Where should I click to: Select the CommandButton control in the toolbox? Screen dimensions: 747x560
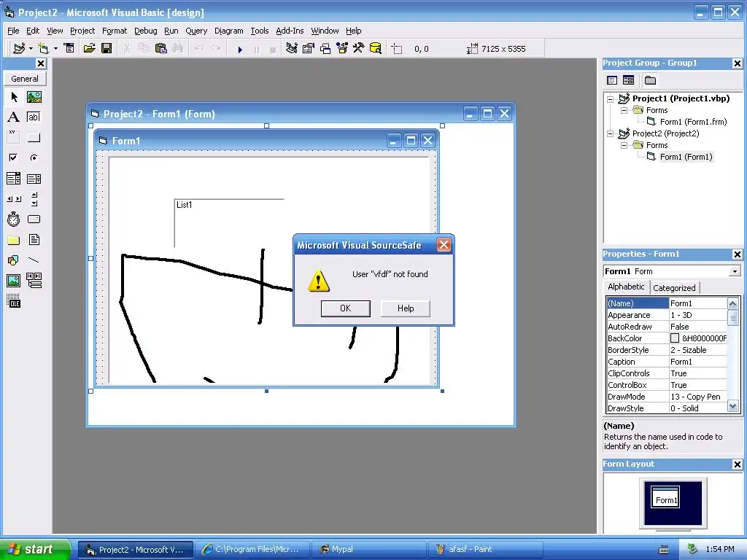point(34,138)
